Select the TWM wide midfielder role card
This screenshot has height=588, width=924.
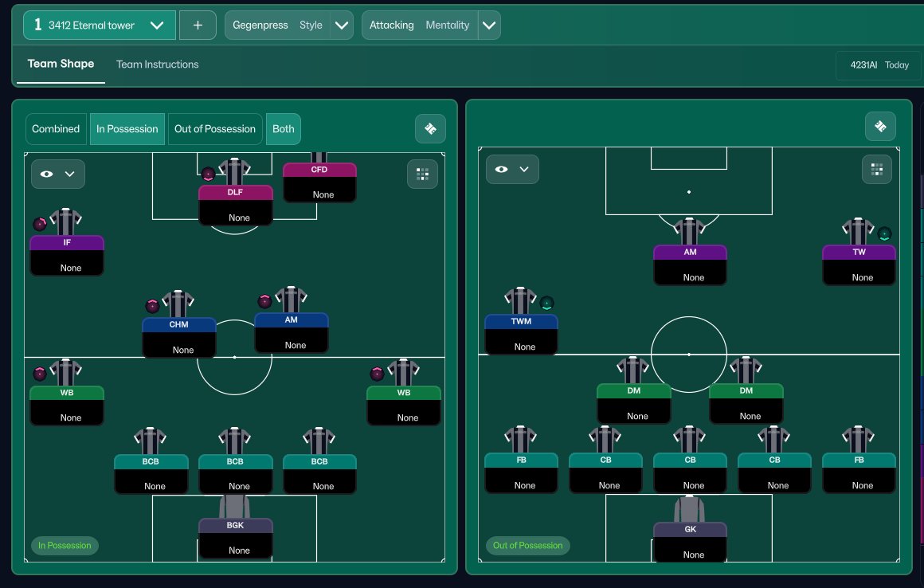[x=521, y=334]
